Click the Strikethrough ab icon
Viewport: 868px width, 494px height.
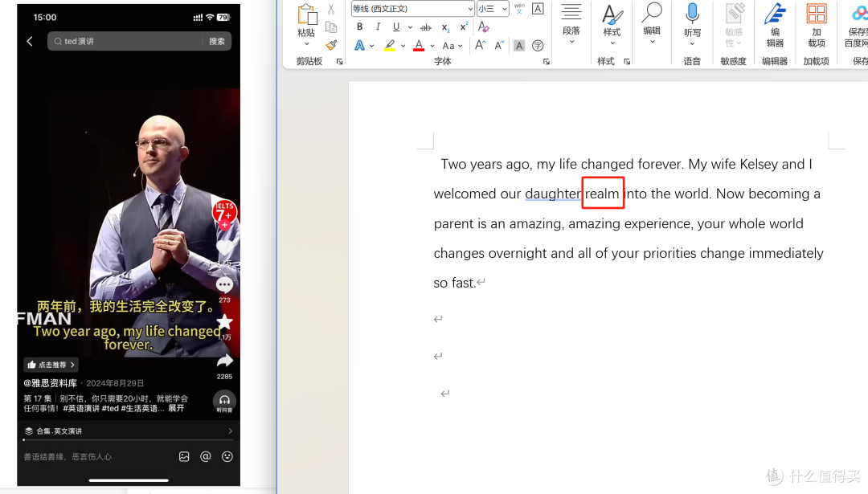426,27
